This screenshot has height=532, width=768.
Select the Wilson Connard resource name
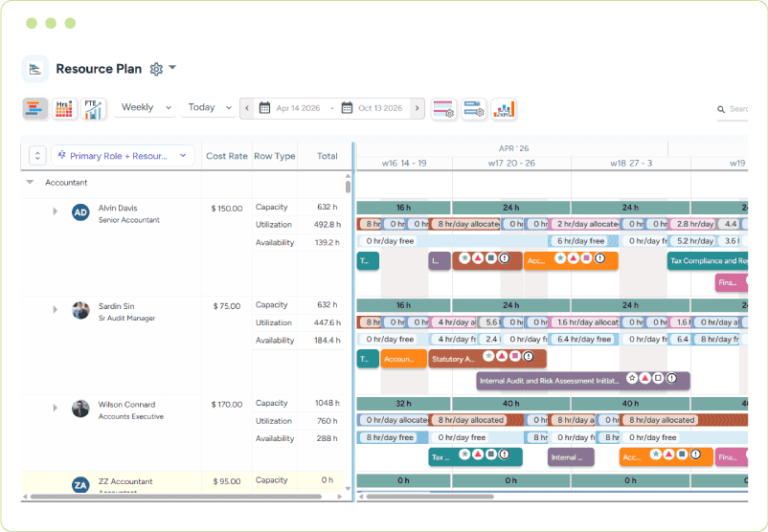point(126,405)
